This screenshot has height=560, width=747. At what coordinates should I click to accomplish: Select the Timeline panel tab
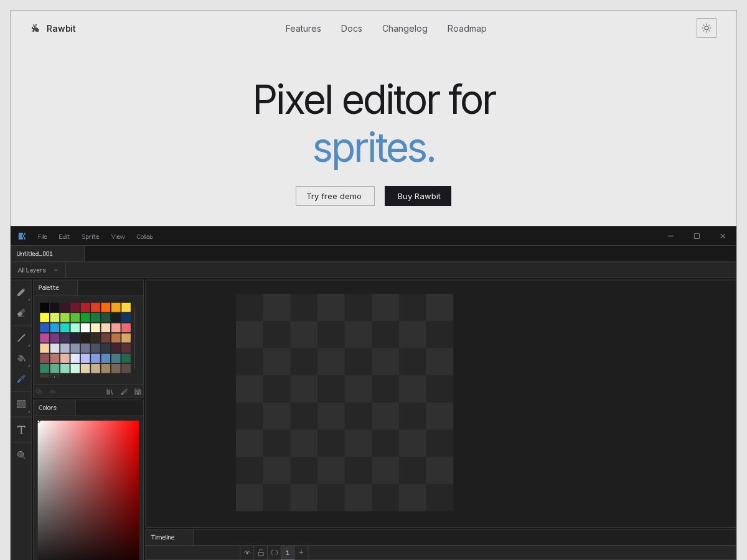click(x=169, y=537)
